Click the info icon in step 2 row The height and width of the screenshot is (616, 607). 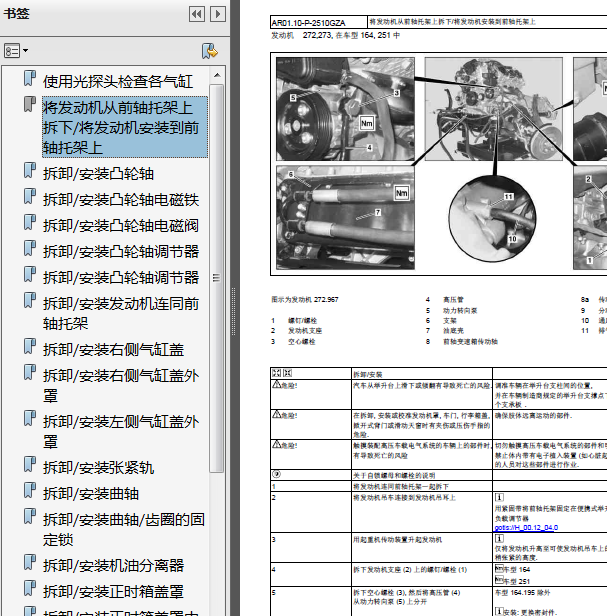pyautogui.click(x=499, y=497)
